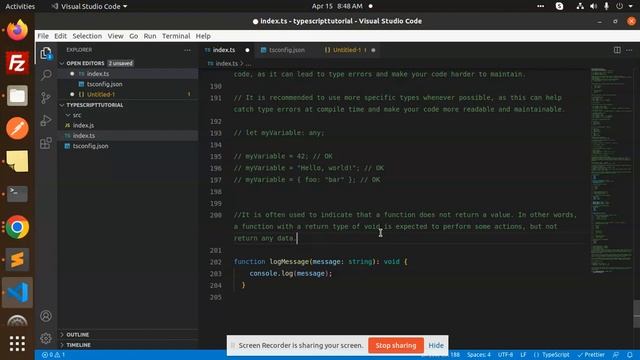The height and width of the screenshot is (360, 640).
Task: Select UTF-8 encoding in status bar
Action: (x=505, y=355)
